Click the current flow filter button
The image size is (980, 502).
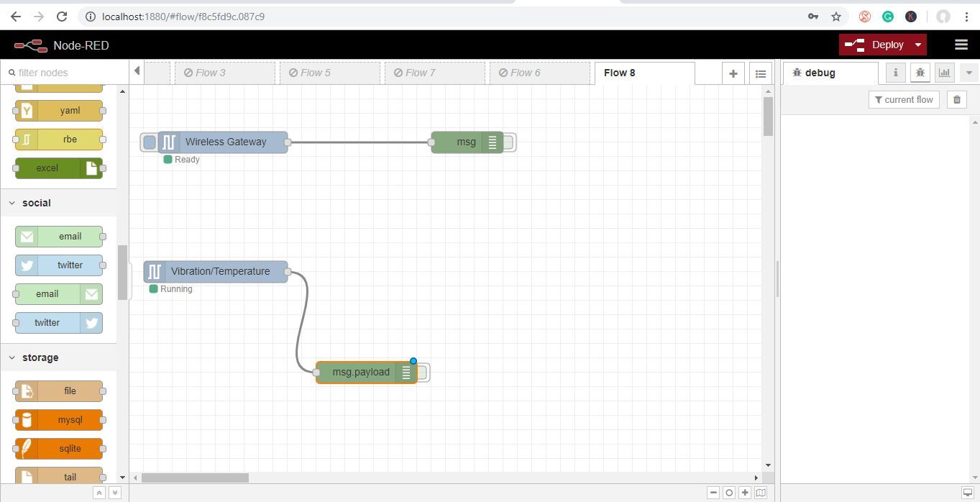click(x=904, y=100)
